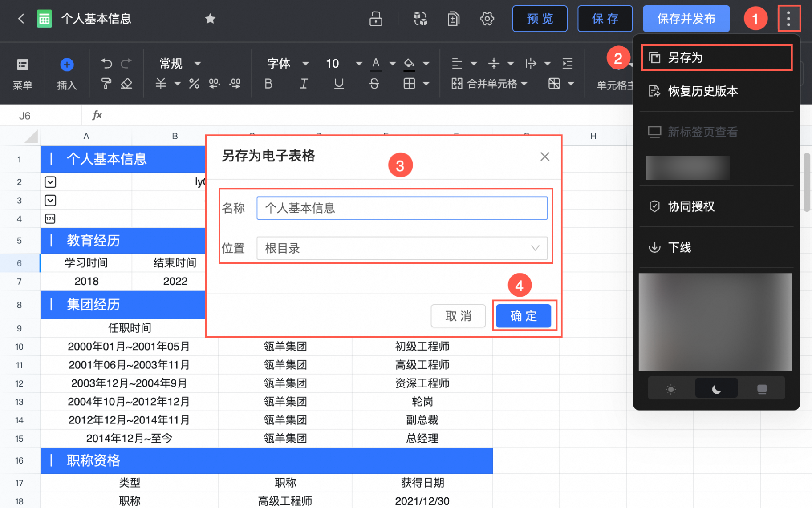Click the percent format icon
This screenshot has width=812, height=508.
pos(194,84)
